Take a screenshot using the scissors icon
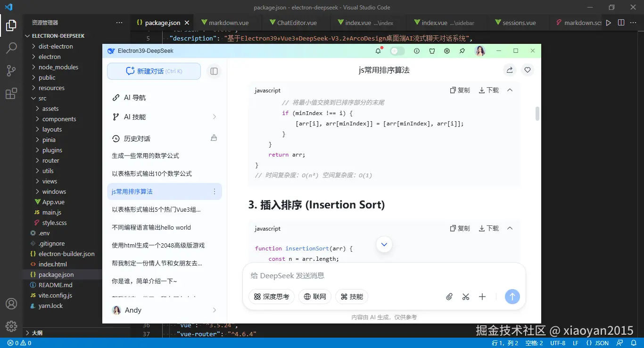 point(466,297)
